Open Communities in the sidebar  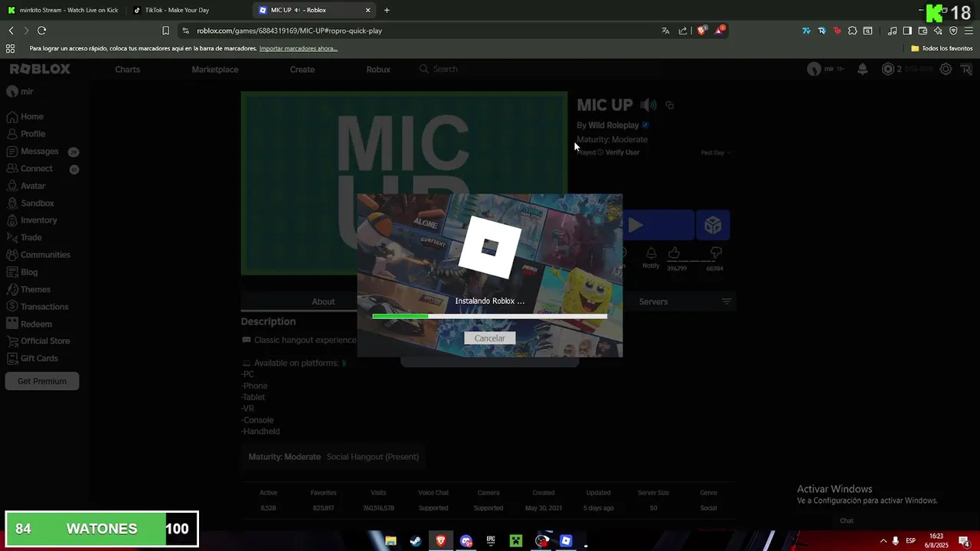pos(38,255)
